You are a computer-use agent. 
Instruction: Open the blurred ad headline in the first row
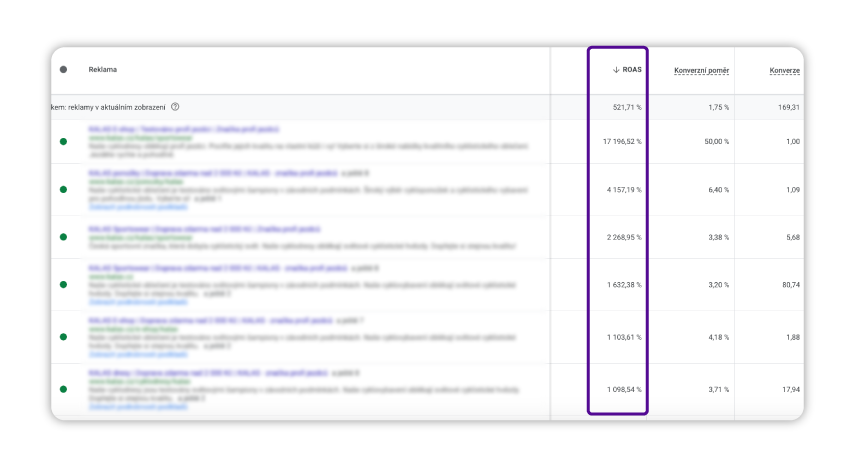183,129
